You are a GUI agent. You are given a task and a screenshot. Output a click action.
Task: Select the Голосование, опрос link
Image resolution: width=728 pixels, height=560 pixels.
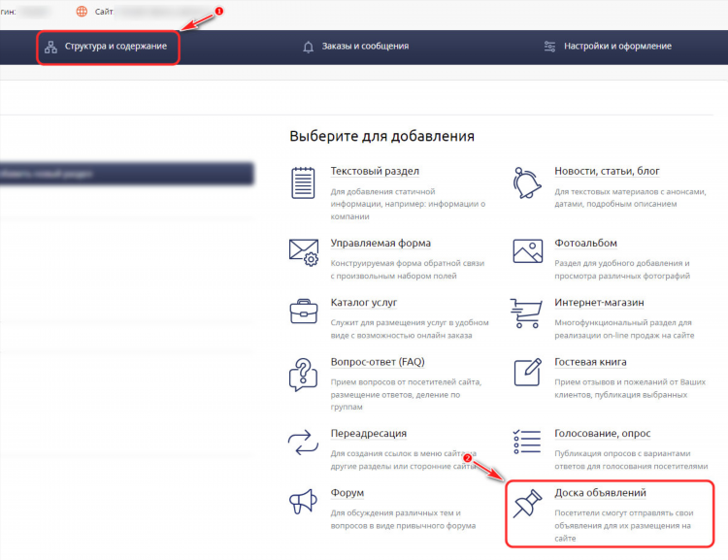[602, 434]
